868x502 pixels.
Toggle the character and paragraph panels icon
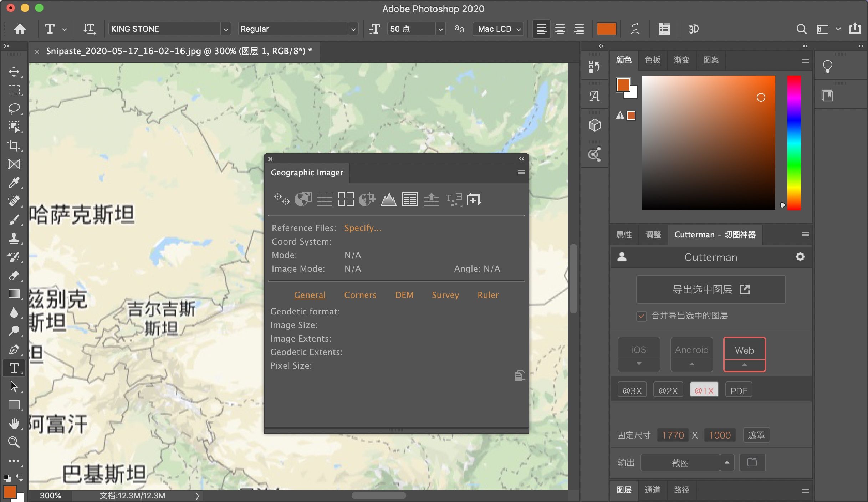coord(664,29)
